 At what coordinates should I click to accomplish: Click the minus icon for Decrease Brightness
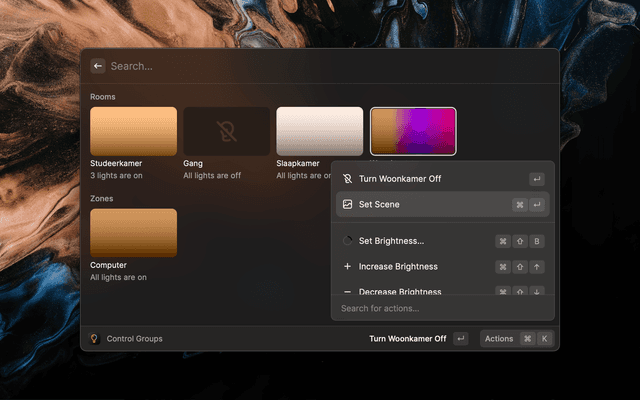[x=347, y=291]
